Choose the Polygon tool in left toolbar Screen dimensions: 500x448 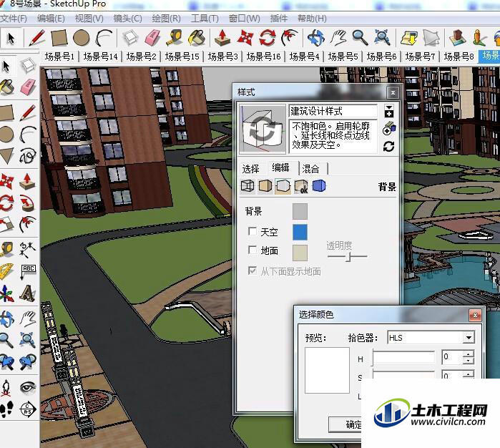(x=6, y=156)
